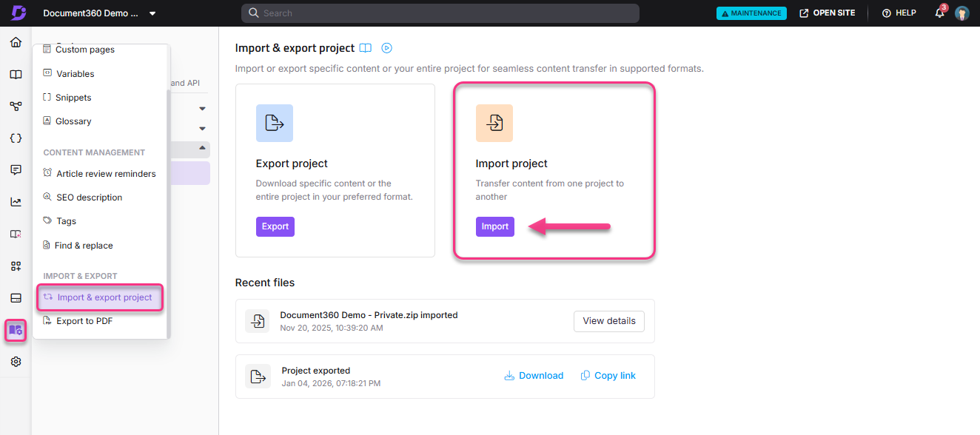Click the Download link for Project exported

pyautogui.click(x=533, y=375)
